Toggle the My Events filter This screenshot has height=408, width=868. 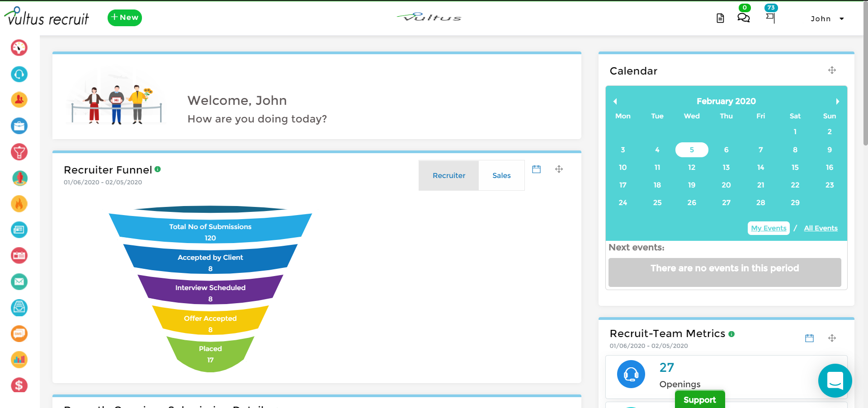[x=769, y=228]
